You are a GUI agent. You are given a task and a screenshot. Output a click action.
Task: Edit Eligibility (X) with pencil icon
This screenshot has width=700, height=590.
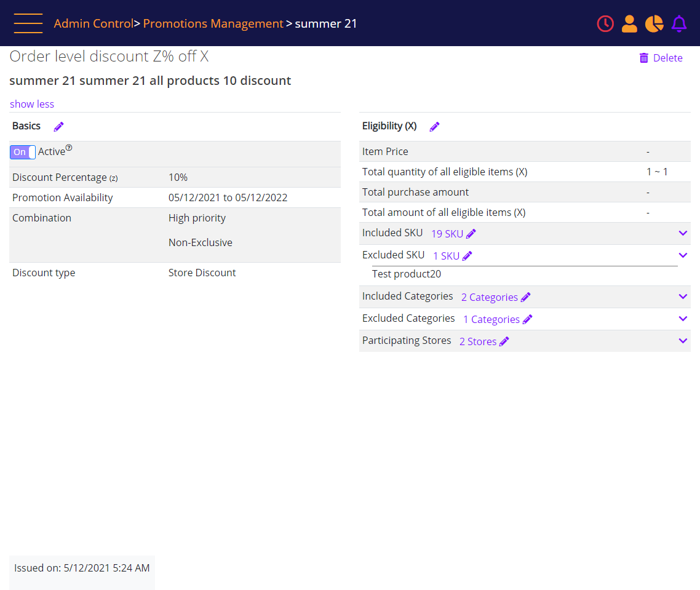(x=434, y=127)
